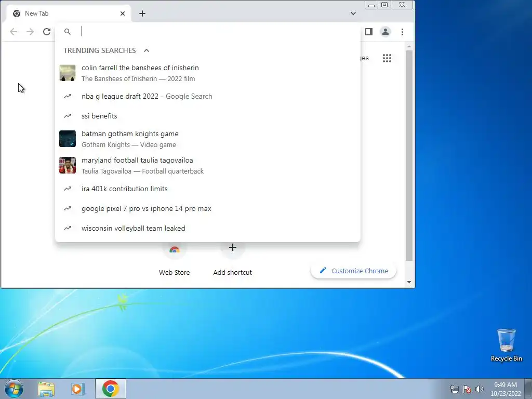Select google pixel 7 pro vs iphone suggestion

coord(208,208)
